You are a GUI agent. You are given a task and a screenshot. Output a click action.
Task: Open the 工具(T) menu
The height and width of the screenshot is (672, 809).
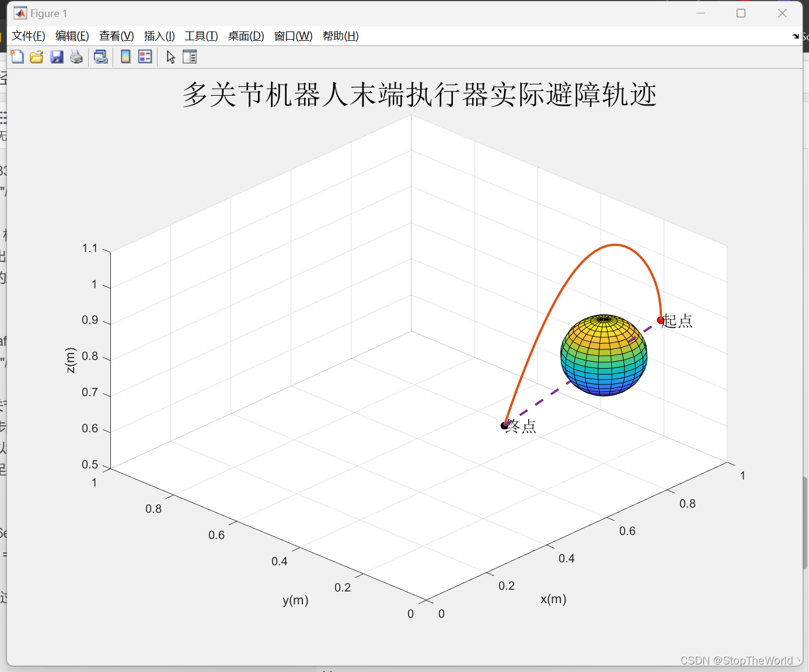click(201, 36)
